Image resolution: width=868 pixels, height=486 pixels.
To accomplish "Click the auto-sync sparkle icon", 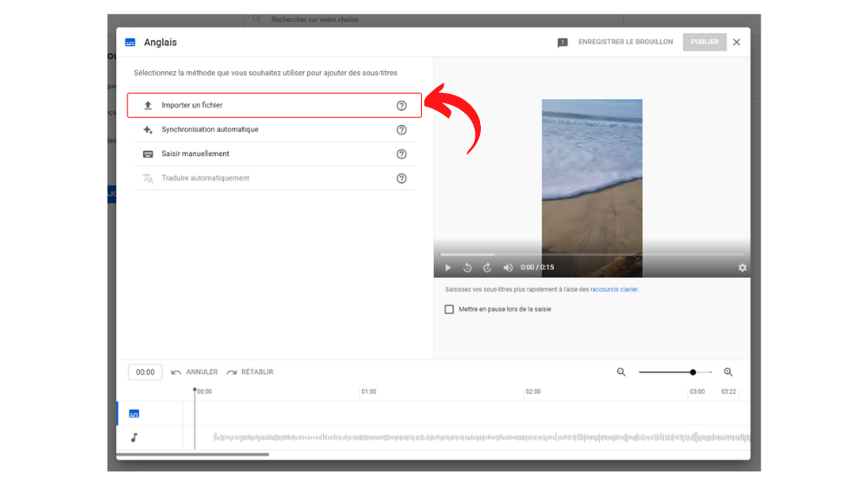I will coord(148,129).
